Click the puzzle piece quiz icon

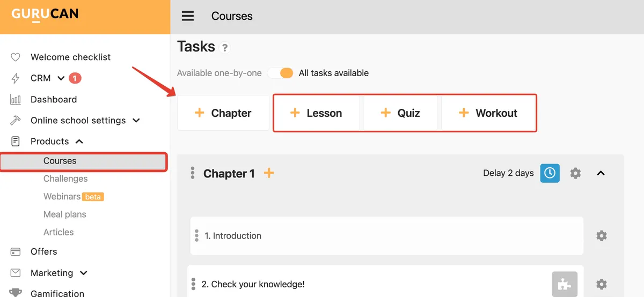coord(565,284)
